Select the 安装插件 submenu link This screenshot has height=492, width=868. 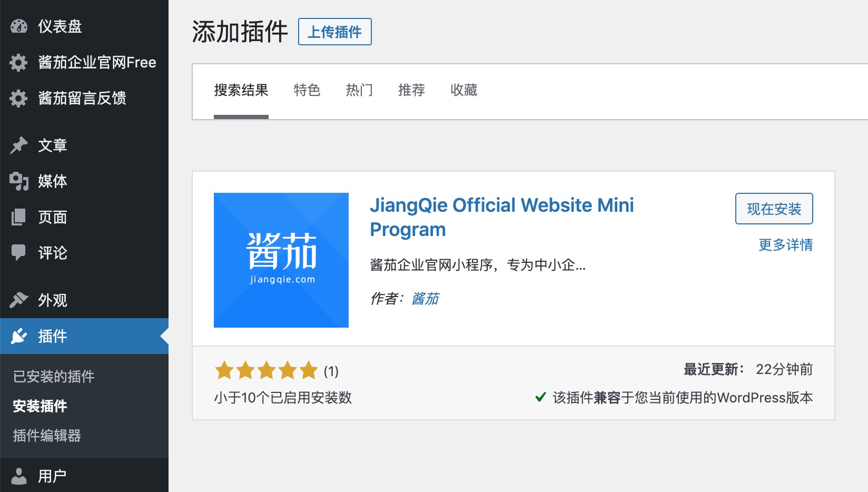[40, 406]
